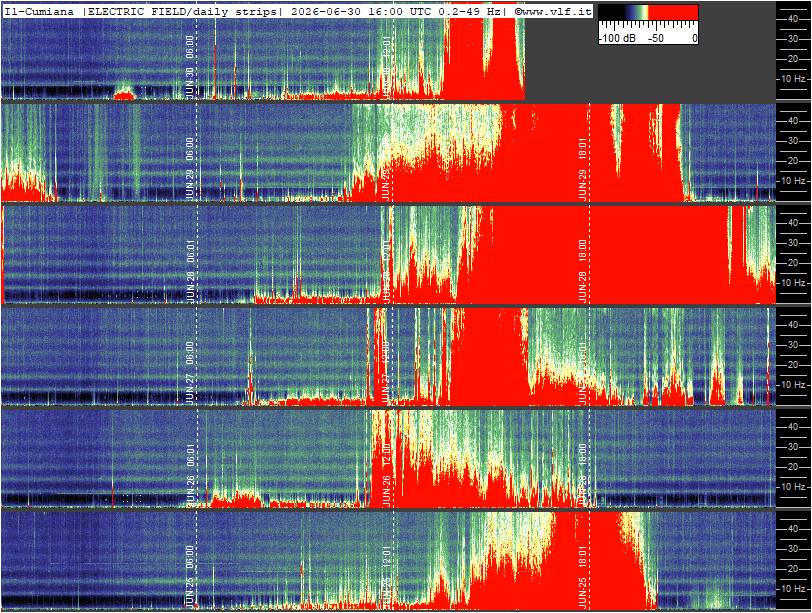Click the red zone of the dB color scale
The image size is (812, 613).
point(673,12)
